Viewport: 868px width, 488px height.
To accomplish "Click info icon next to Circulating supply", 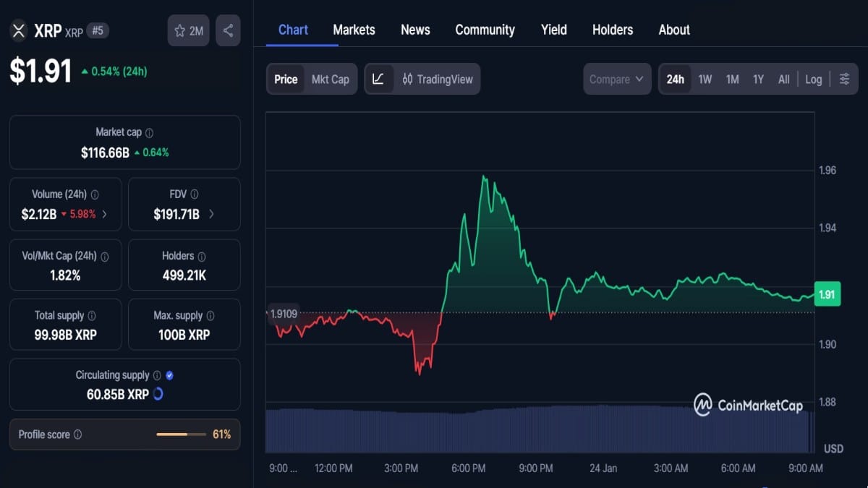I will [157, 375].
